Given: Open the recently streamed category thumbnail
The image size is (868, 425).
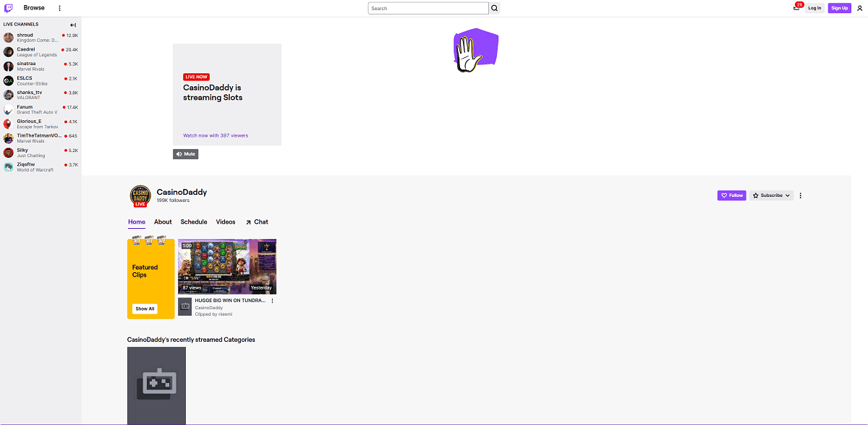Looking at the screenshot, I should (156, 385).
